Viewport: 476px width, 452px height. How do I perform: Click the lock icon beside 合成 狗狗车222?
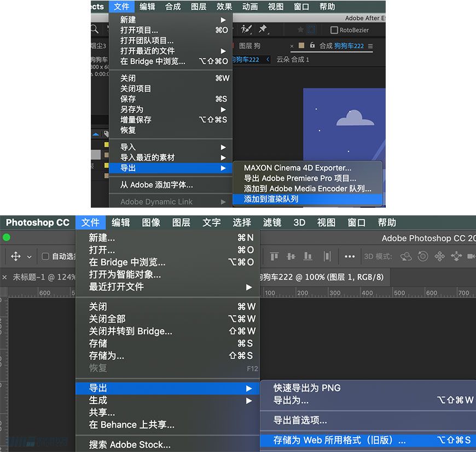pos(312,45)
